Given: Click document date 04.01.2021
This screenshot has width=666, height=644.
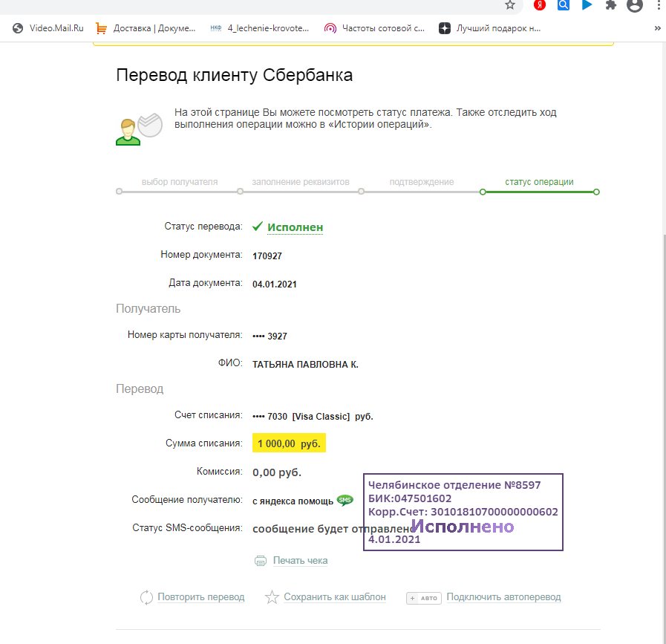Looking at the screenshot, I should pos(275,284).
